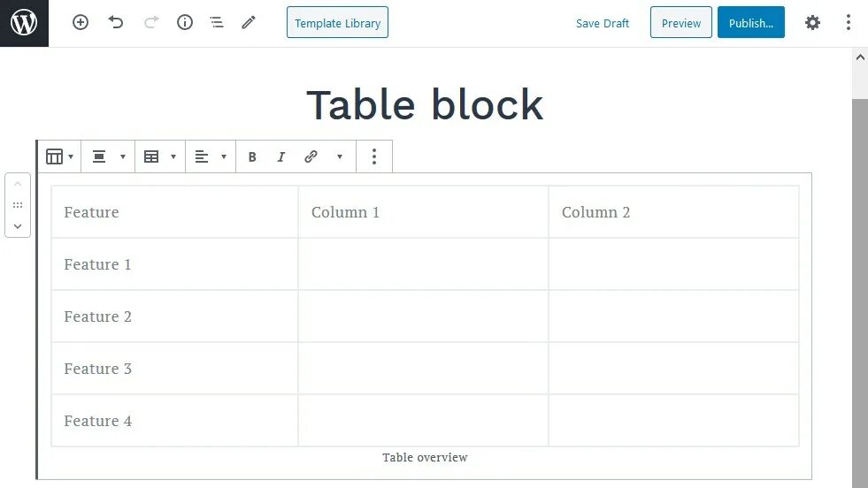Image resolution: width=868 pixels, height=488 pixels.
Task: Open the block navigation list
Action: [x=217, y=23]
